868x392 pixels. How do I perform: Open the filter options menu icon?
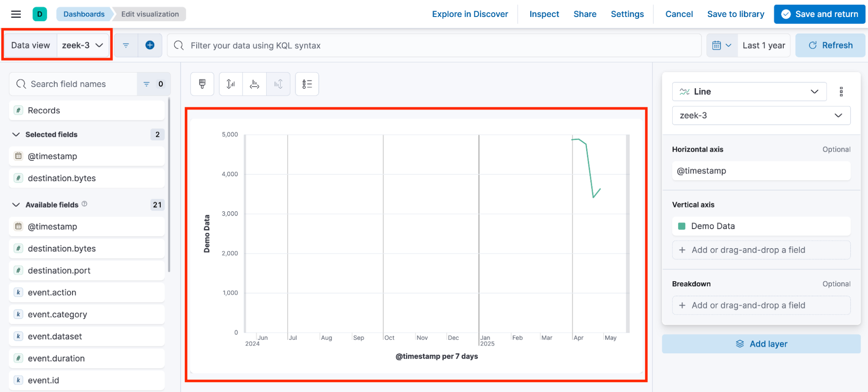[126, 45]
